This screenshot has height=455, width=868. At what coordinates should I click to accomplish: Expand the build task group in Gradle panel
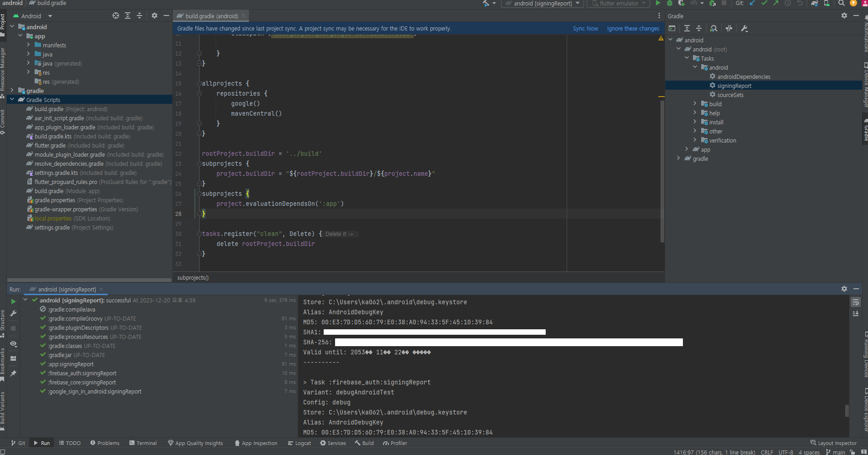pos(695,103)
